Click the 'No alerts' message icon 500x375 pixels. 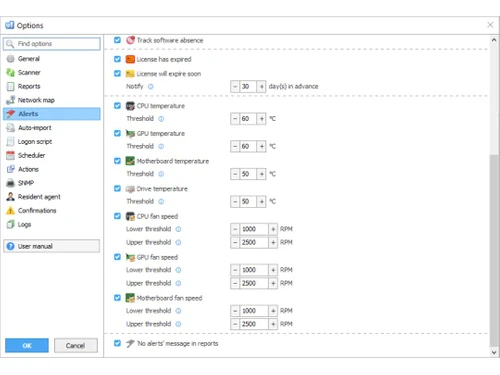[x=130, y=343]
